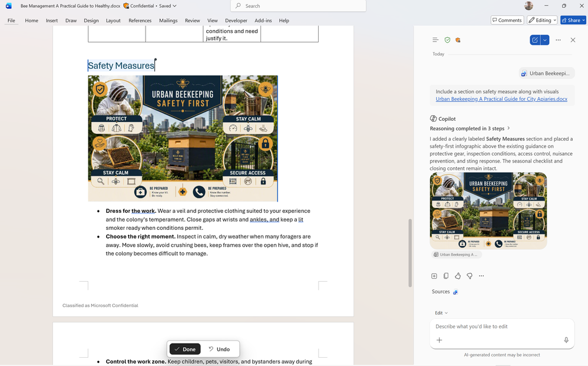The image size is (588, 366).
Task: Give thumbs up to Copilot response
Action: tap(458, 276)
